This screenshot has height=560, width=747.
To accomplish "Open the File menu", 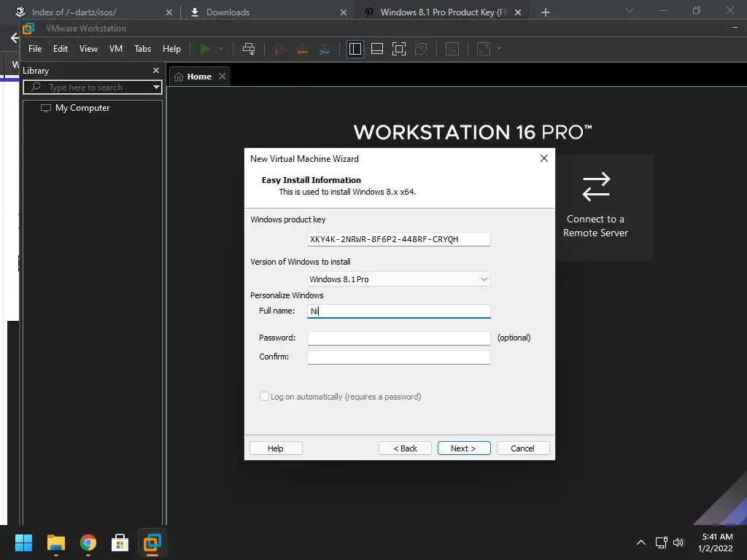I will (35, 49).
